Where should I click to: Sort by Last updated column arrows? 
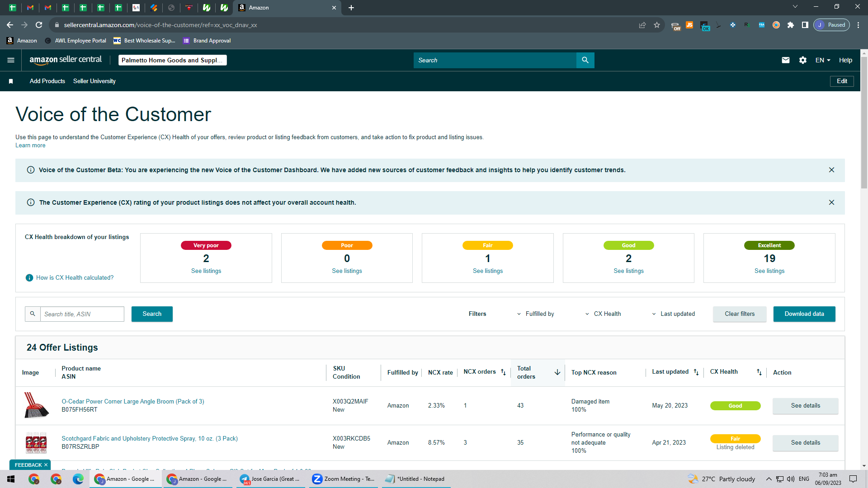coord(696,372)
